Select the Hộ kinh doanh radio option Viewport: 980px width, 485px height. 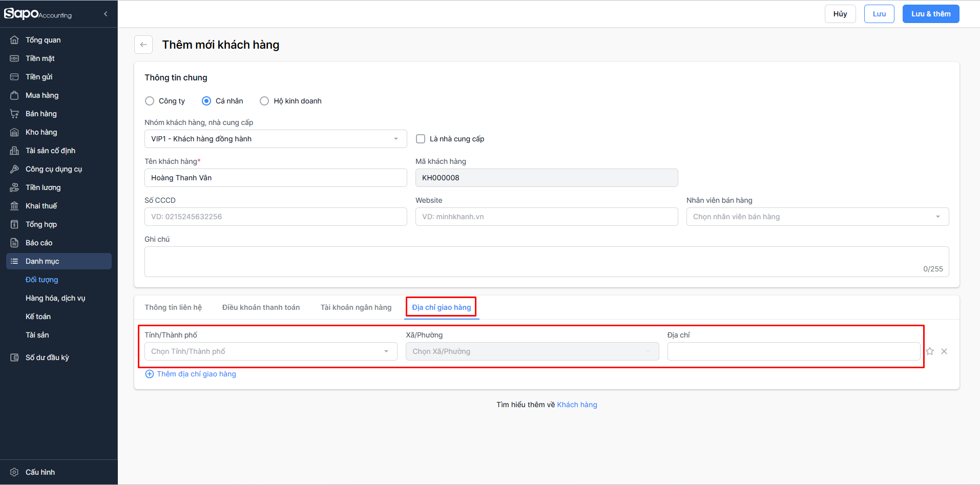264,101
